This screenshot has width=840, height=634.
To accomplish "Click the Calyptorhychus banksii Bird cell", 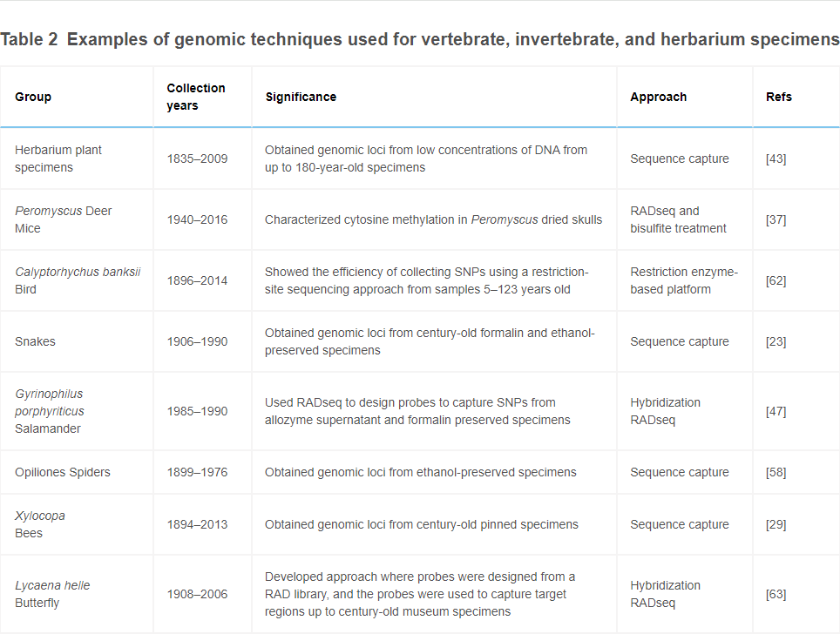I will pos(78,280).
